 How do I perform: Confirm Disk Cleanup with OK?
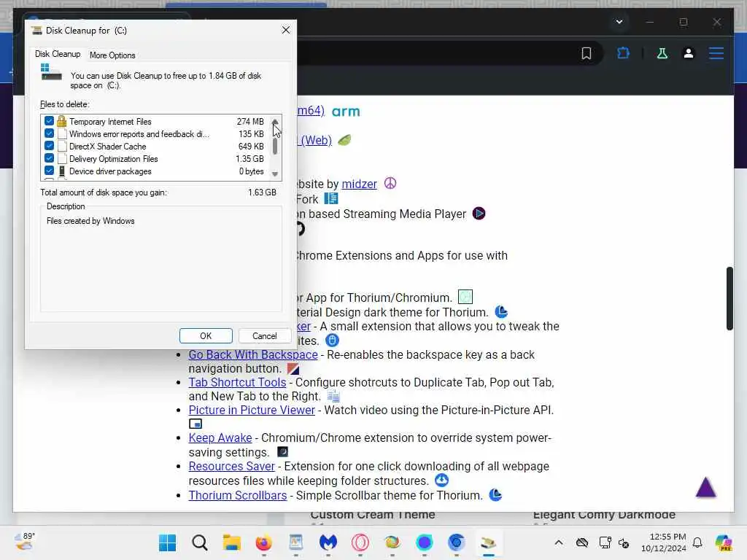click(x=206, y=335)
